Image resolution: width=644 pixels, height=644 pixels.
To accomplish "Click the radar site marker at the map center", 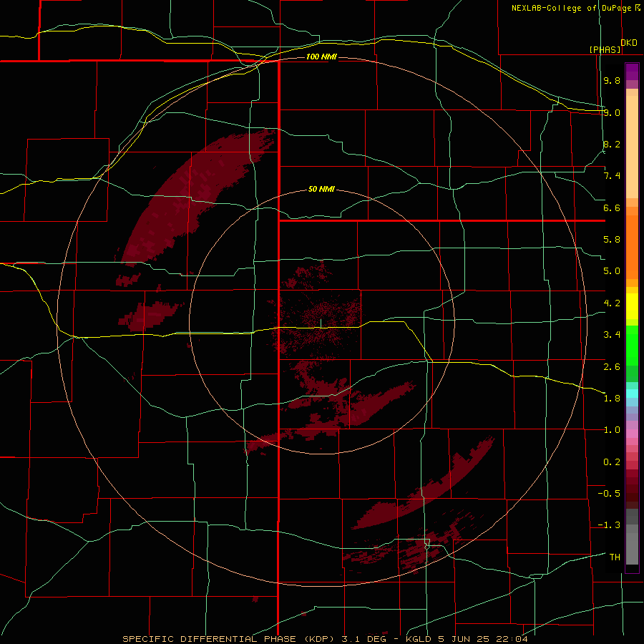I will 321,323.
